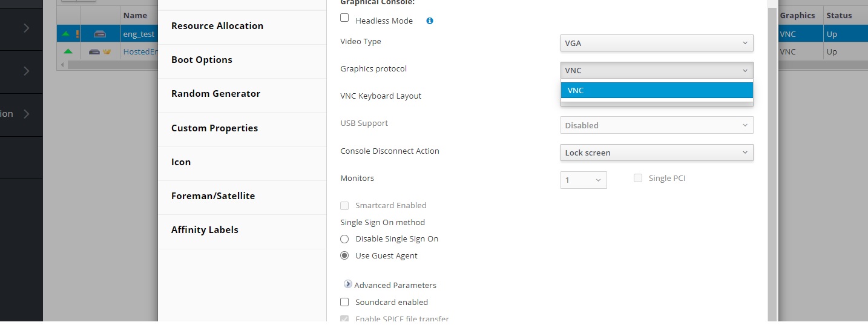Click the HostedEngine green up-status arrow
The width and height of the screenshot is (868, 325).
68,51
